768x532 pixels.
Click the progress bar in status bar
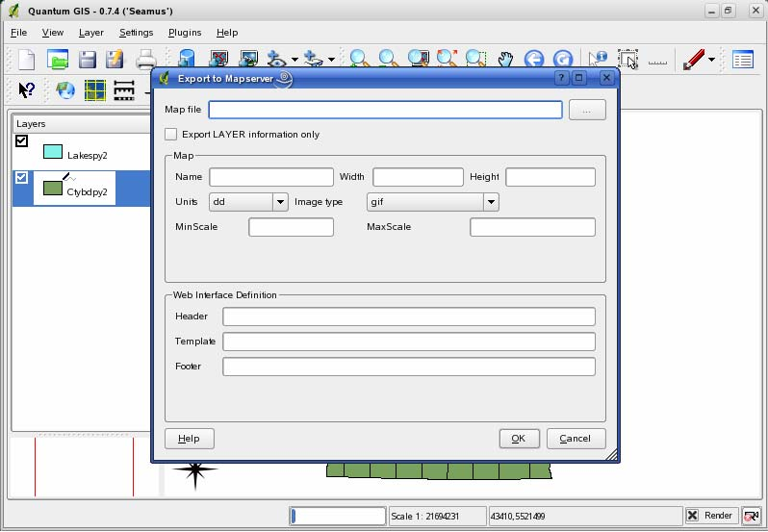338,516
